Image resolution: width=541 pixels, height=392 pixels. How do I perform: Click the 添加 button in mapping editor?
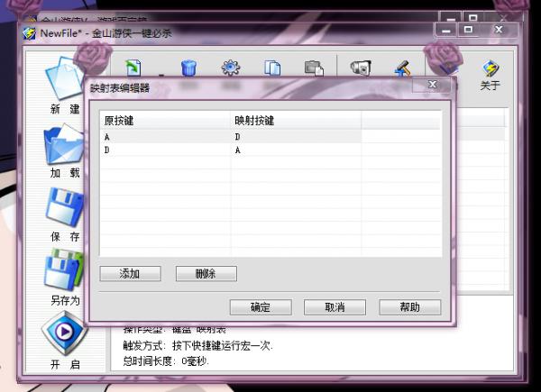(x=131, y=274)
